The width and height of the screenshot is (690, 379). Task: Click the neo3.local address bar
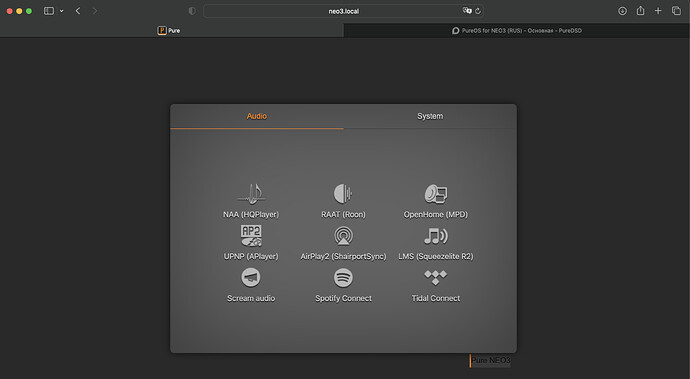pos(344,11)
